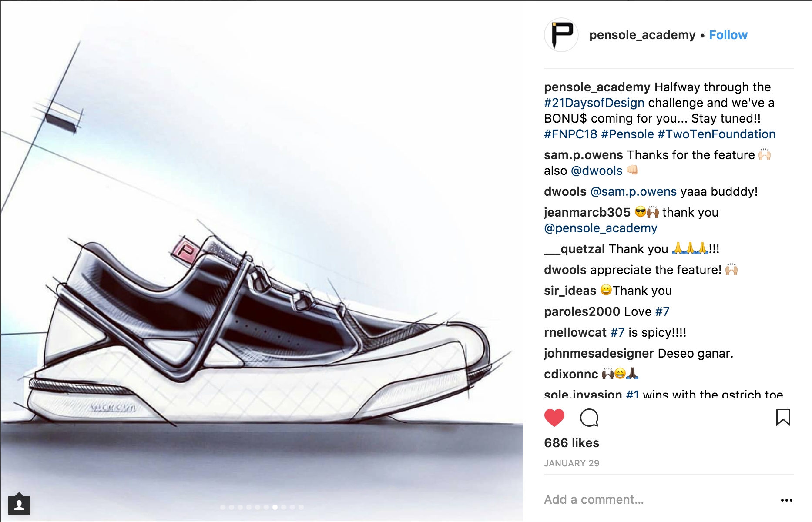Open the #FNPC18 hashtag

(570, 134)
